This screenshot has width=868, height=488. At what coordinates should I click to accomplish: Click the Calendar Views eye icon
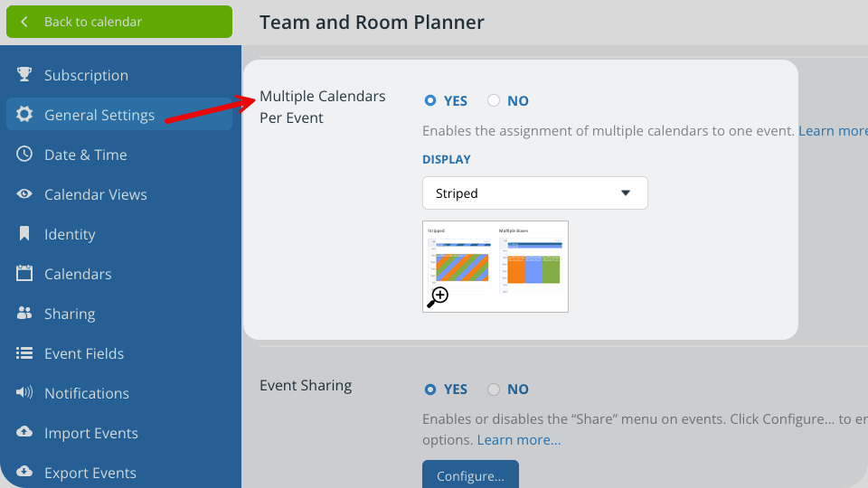pyautogui.click(x=24, y=194)
